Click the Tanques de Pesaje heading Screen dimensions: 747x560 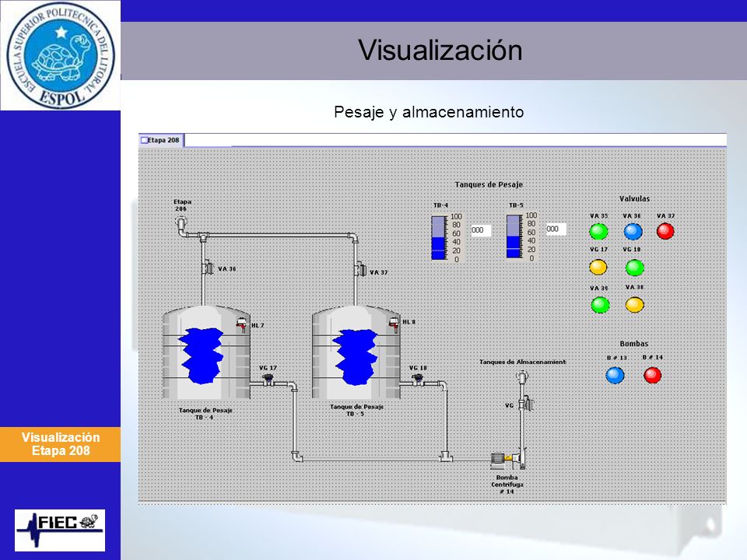(x=489, y=184)
